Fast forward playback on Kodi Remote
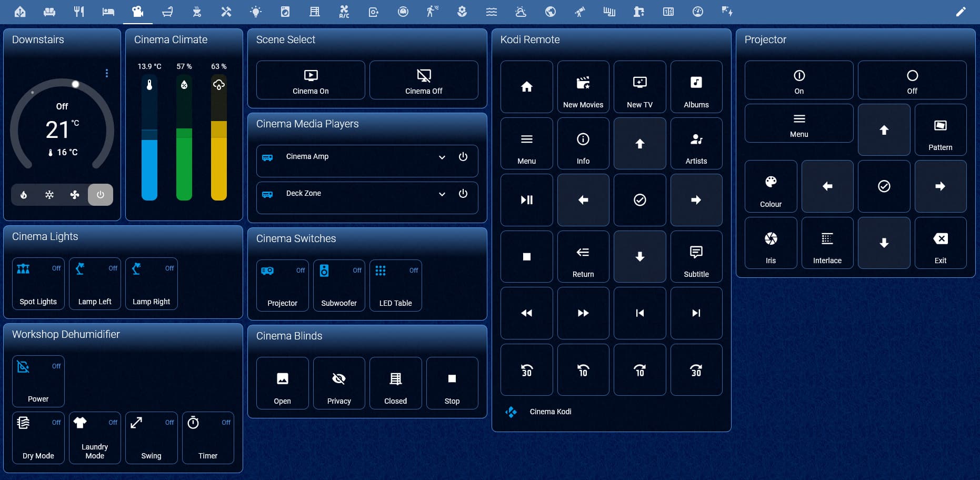The image size is (980, 480). pyautogui.click(x=583, y=313)
